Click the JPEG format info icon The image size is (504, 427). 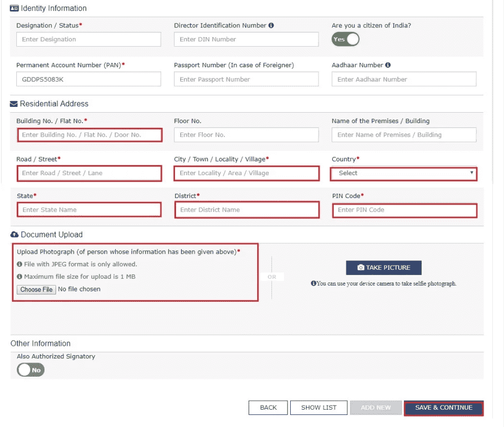point(19,264)
